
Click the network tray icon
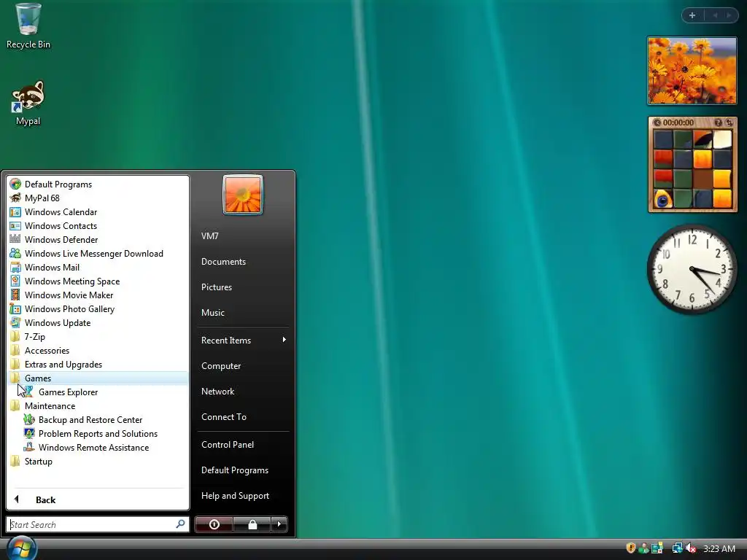point(677,548)
